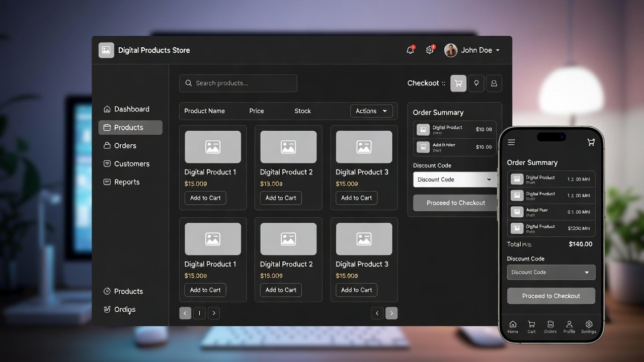The image size is (644, 362).
Task: Open desktop Discount Code dropdown
Action: click(x=454, y=179)
